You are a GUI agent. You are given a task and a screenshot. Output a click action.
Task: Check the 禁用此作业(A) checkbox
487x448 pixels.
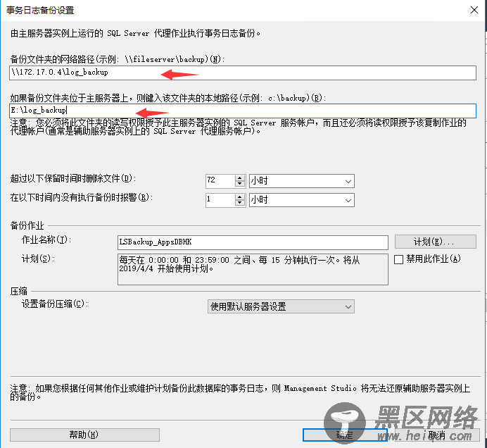[398, 259]
